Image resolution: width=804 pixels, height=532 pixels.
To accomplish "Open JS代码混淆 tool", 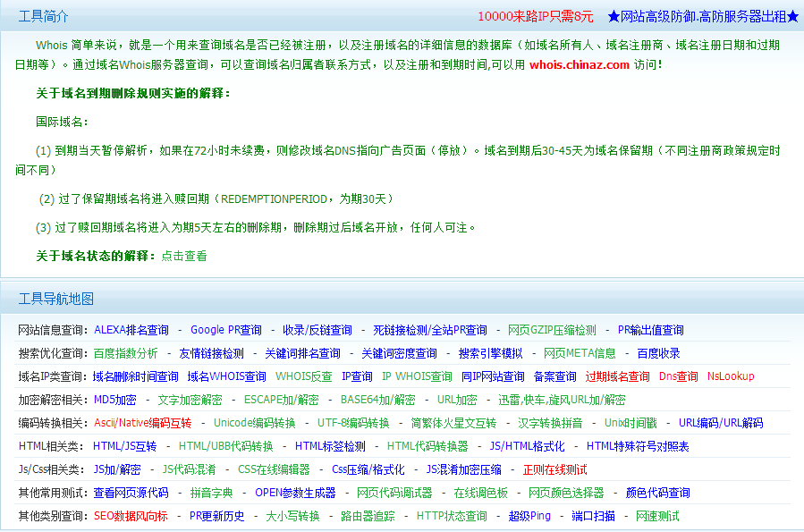I will [x=190, y=469].
